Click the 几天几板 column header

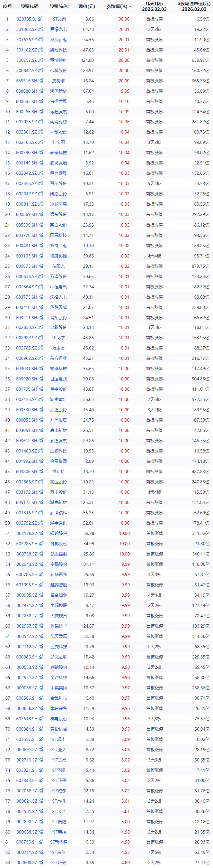(154, 4)
